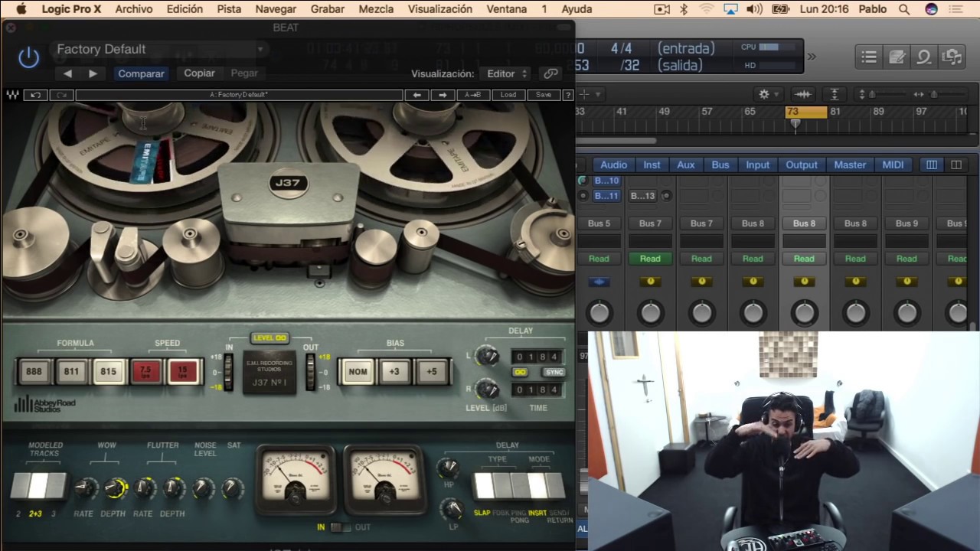Open the Note Pad icon in Logic
The image size is (980, 551).
pyautogui.click(x=897, y=57)
